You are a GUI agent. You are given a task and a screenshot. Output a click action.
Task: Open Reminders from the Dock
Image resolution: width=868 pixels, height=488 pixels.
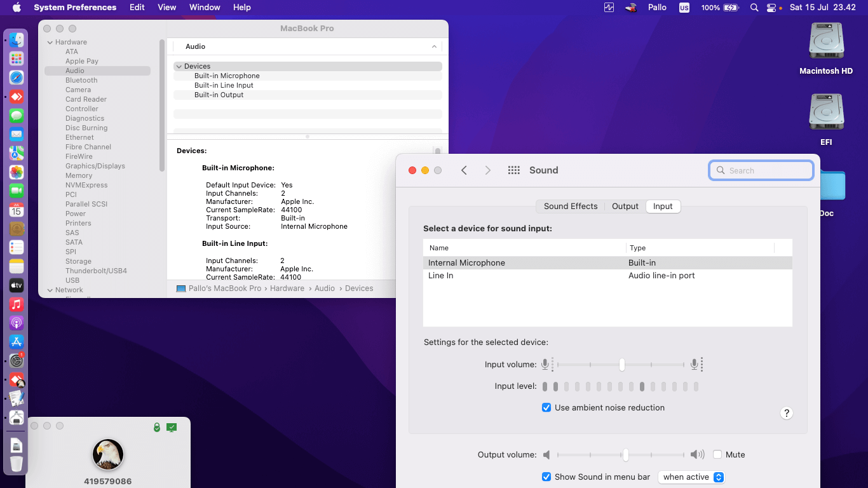point(17,247)
